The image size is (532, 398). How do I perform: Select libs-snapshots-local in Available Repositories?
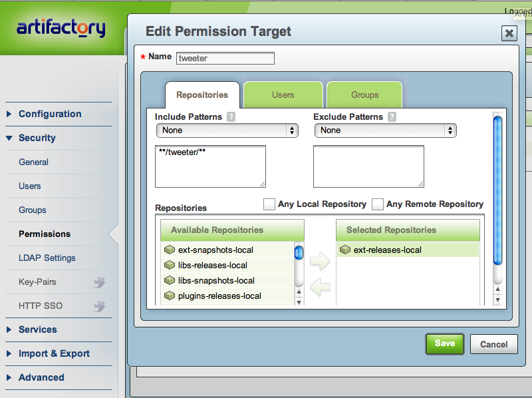(227, 280)
